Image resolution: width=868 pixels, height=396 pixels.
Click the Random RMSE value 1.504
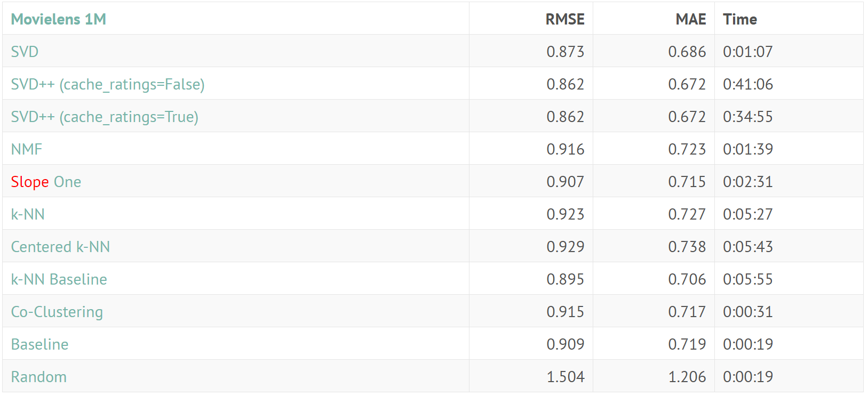pyautogui.click(x=565, y=377)
